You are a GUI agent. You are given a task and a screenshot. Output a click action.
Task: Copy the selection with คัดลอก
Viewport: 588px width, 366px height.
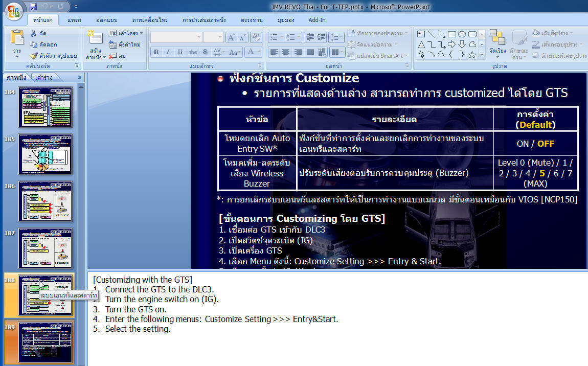point(43,44)
